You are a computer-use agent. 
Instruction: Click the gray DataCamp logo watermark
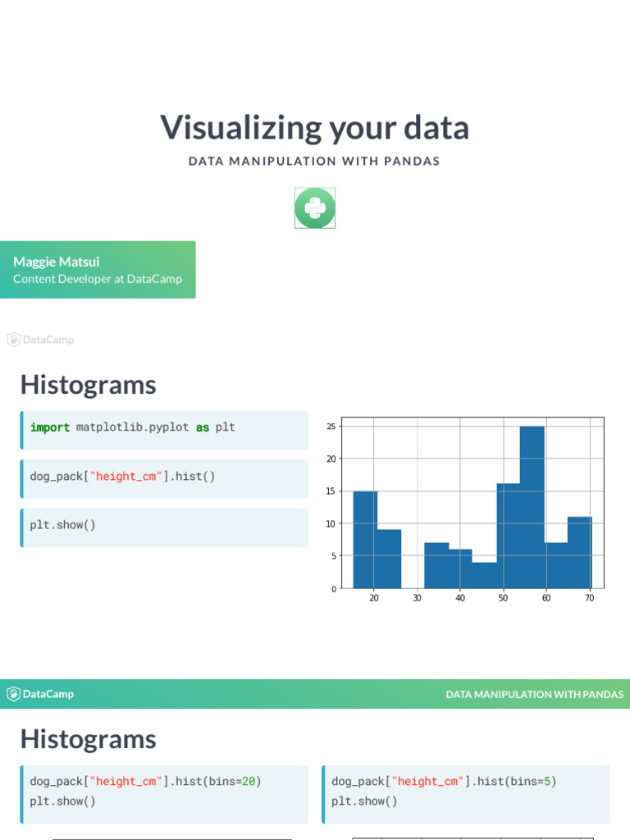[x=40, y=340]
